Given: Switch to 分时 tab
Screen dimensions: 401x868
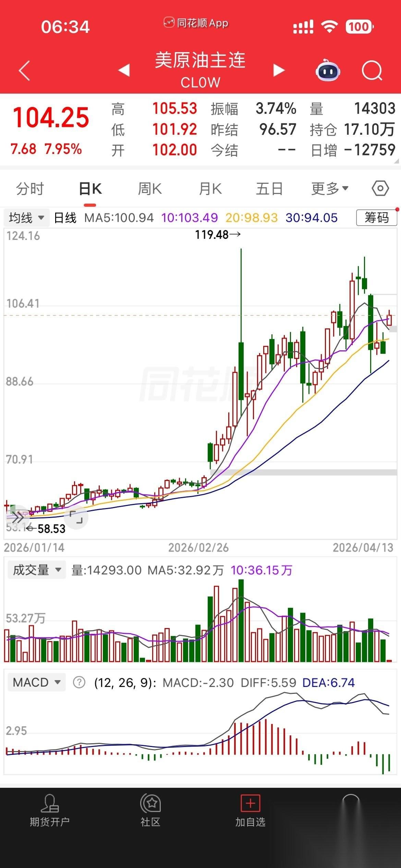Looking at the screenshot, I should click(x=30, y=189).
